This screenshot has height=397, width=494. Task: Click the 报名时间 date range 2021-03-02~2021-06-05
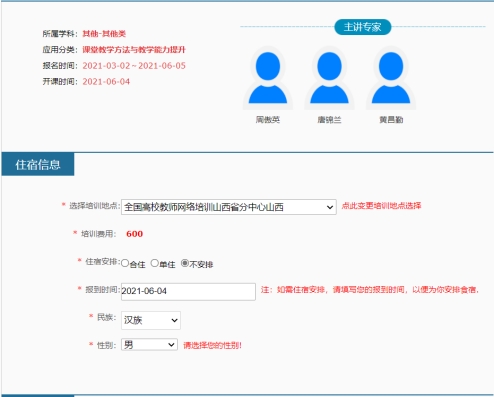pos(134,66)
